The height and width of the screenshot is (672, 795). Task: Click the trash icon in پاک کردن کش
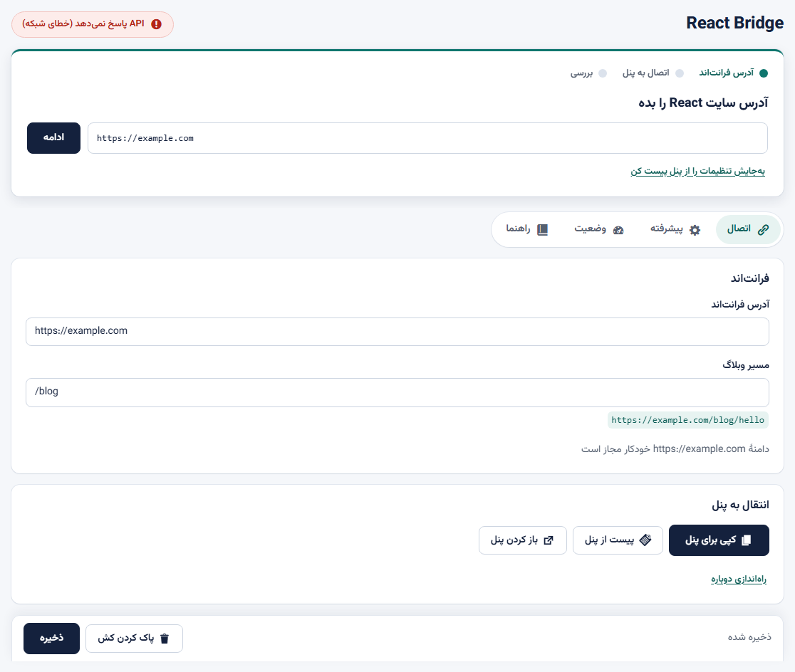[x=165, y=639]
